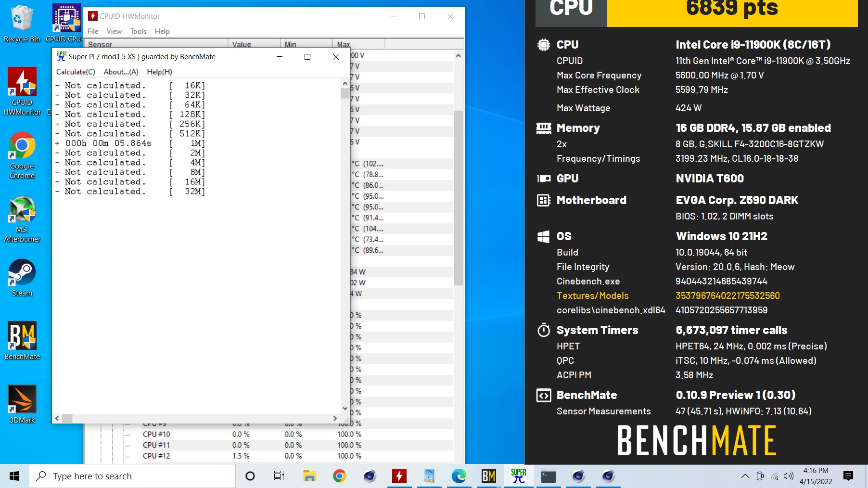Open the File menu in HWMonitor
868x488 pixels.
click(x=93, y=31)
